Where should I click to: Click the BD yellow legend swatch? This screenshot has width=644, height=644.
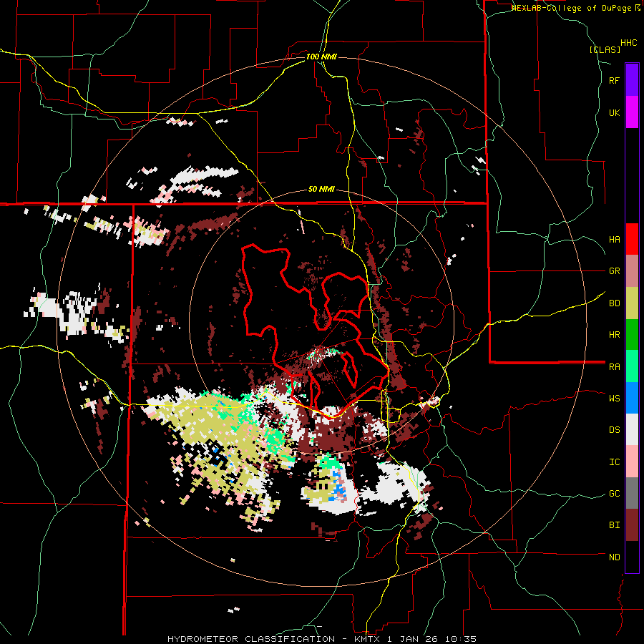pyautogui.click(x=632, y=303)
